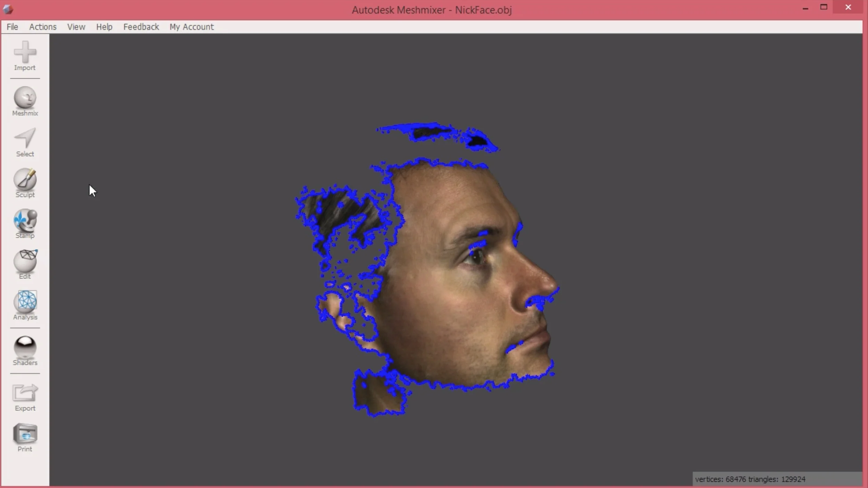Open the Actions menu
Image resolution: width=868 pixels, height=488 pixels.
(x=43, y=27)
